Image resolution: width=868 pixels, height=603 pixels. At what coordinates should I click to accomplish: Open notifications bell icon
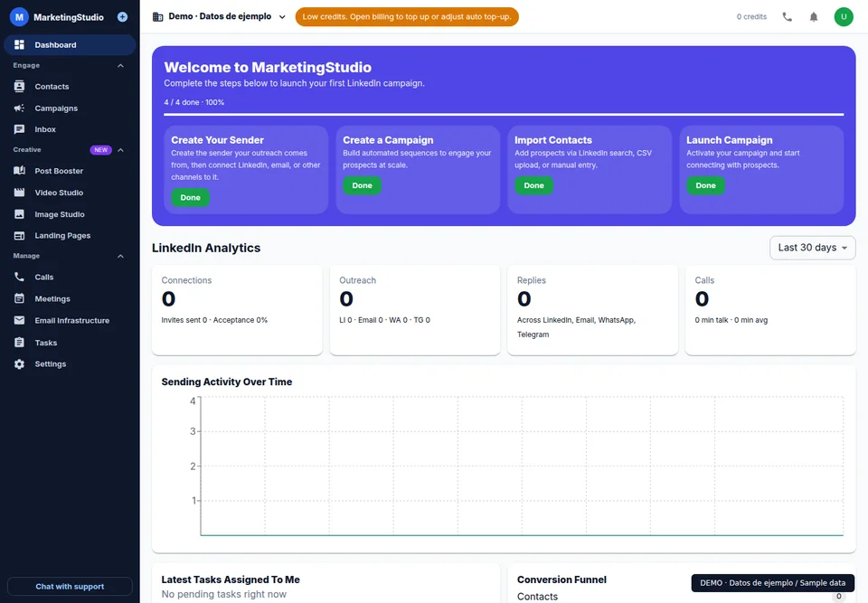pos(814,16)
